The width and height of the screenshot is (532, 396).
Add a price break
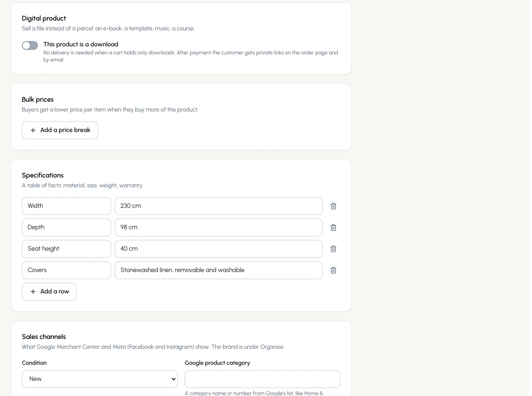(60, 130)
